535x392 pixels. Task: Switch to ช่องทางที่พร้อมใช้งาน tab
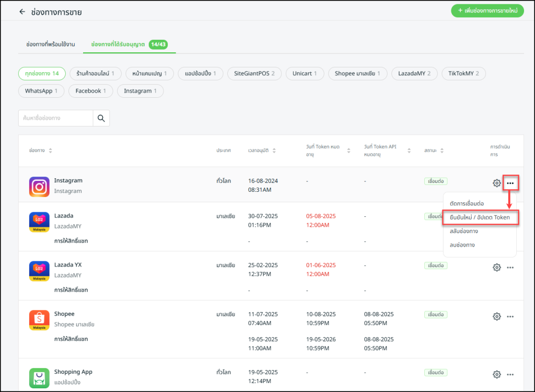50,44
